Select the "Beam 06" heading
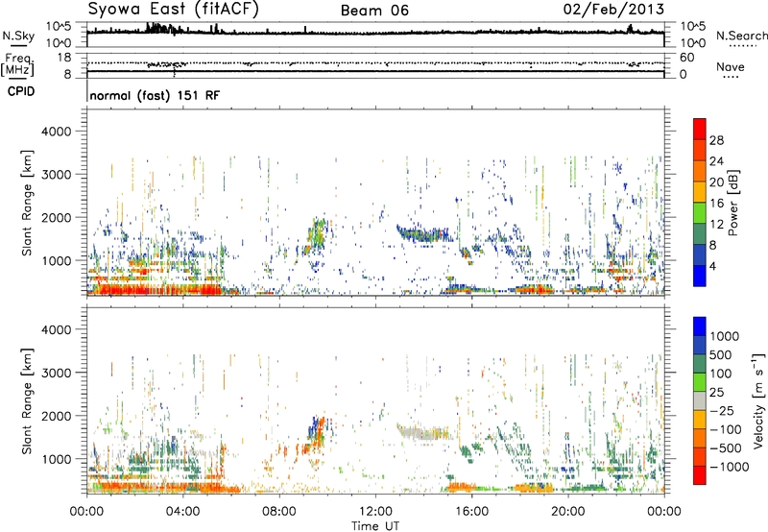768x532 pixels. tap(374, 11)
